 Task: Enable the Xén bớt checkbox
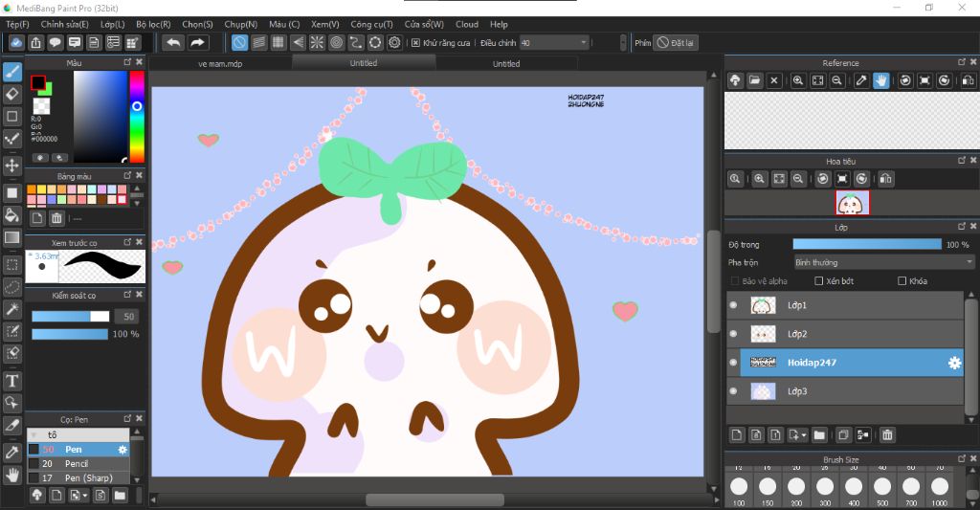[818, 281]
